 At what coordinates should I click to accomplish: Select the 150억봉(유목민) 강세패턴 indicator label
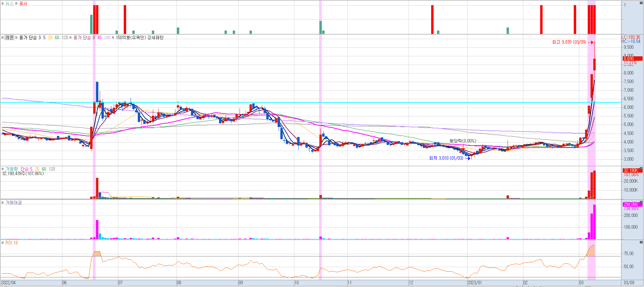click(140, 37)
